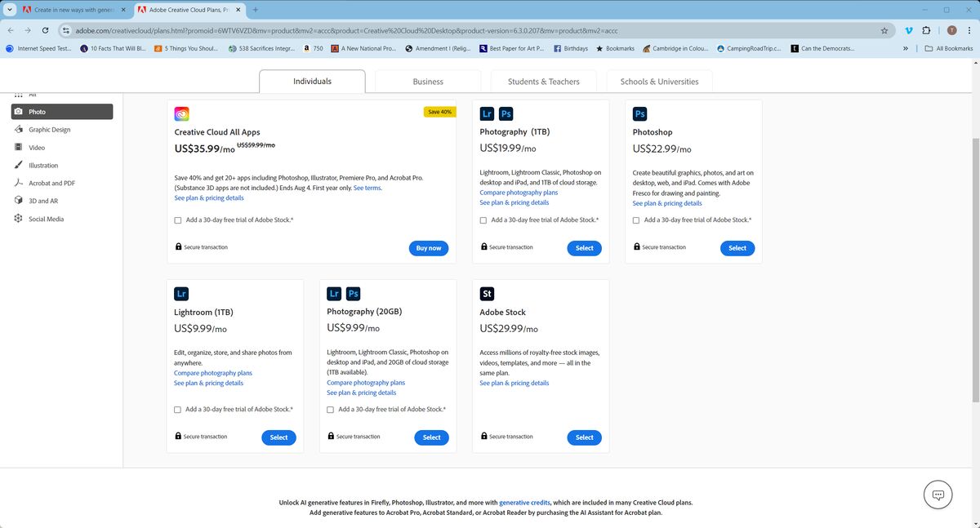Select the Photography (1TB) plan
Viewport: 980px width, 528px height.
585,248
